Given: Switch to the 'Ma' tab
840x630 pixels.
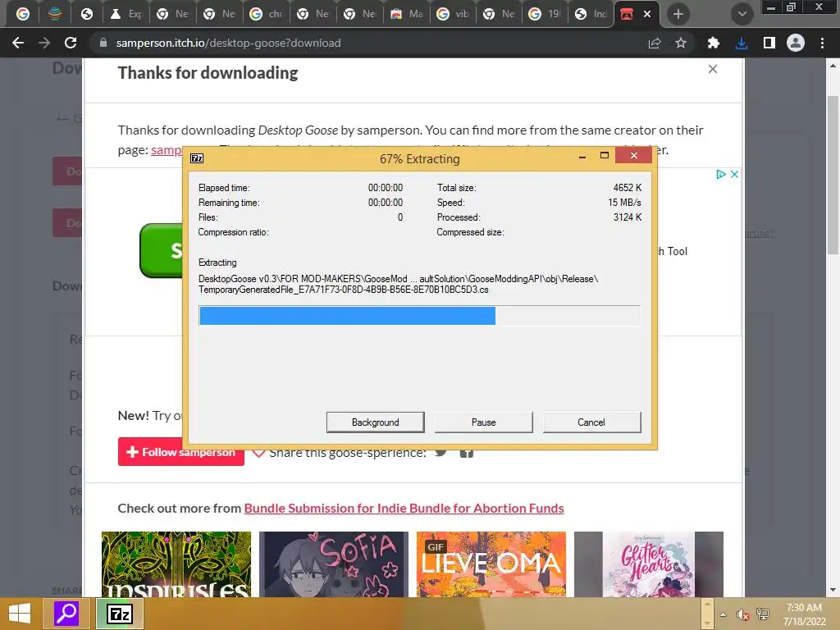Looking at the screenshot, I should click(x=407, y=14).
